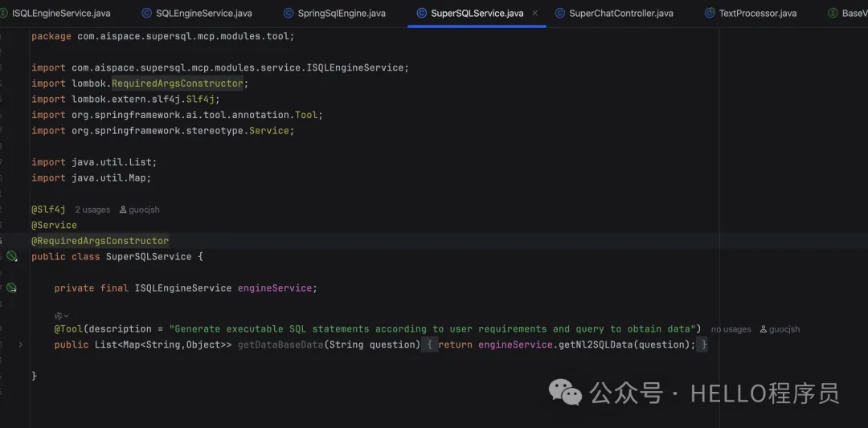Click the engineService field name in its declaration

(275, 288)
